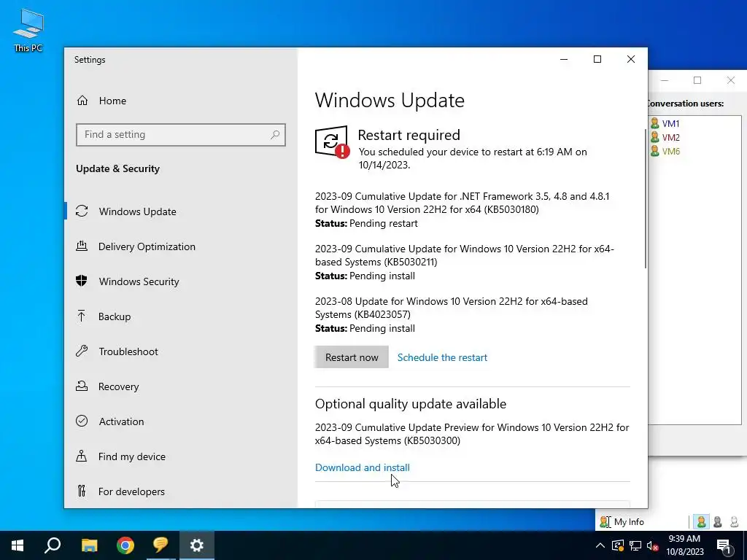Show hidden system tray icons
Screen dimensions: 747x560
(600, 545)
